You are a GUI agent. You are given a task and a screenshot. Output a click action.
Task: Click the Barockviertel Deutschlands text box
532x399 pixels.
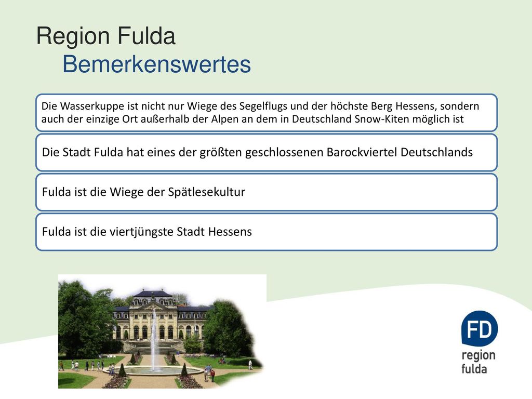tap(267, 152)
